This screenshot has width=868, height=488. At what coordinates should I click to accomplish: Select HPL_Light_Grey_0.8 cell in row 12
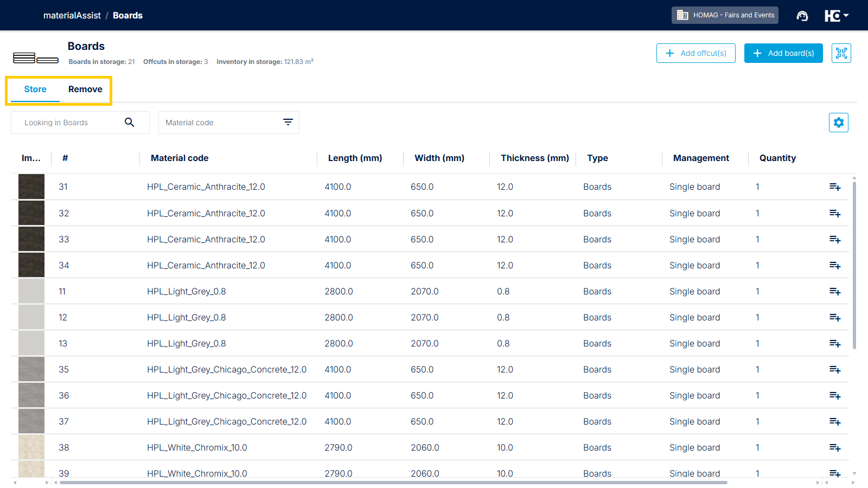[x=186, y=318]
